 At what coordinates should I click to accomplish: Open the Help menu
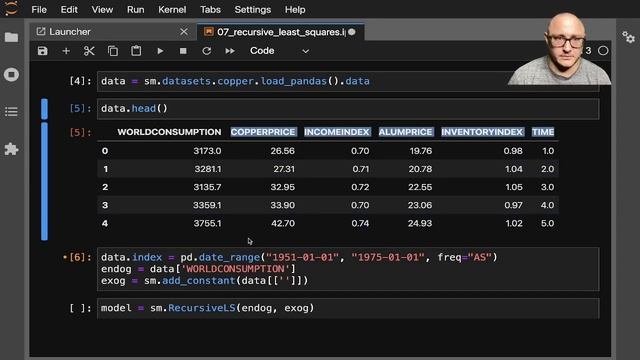pos(295,9)
